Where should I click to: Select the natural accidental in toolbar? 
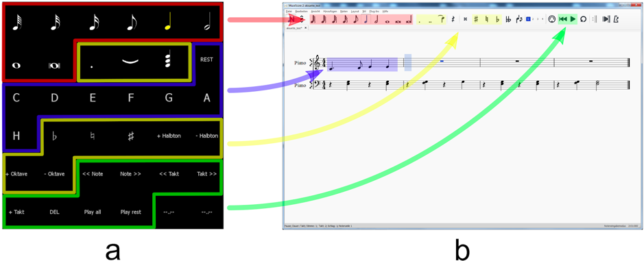tap(487, 19)
